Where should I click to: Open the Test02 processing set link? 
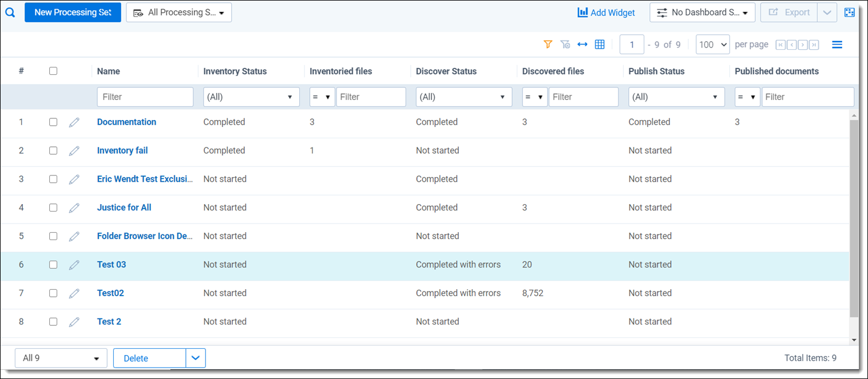point(110,293)
